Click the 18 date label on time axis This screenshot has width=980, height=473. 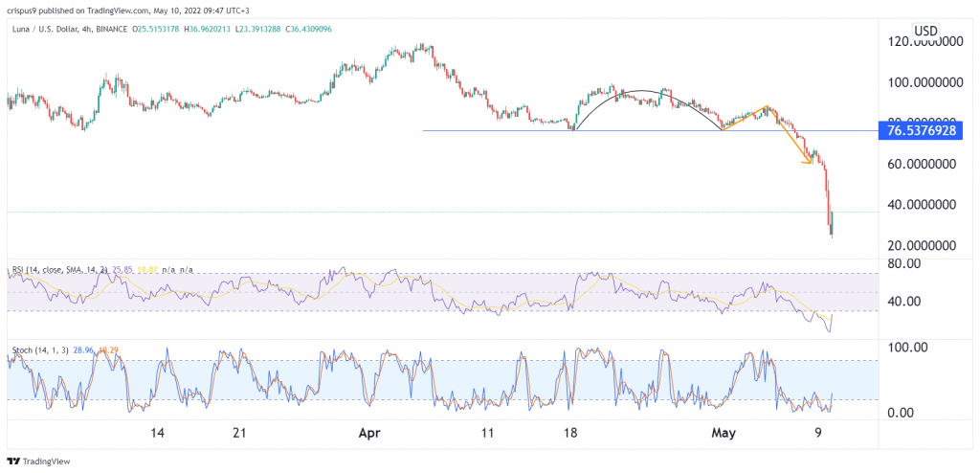coord(569,433)
